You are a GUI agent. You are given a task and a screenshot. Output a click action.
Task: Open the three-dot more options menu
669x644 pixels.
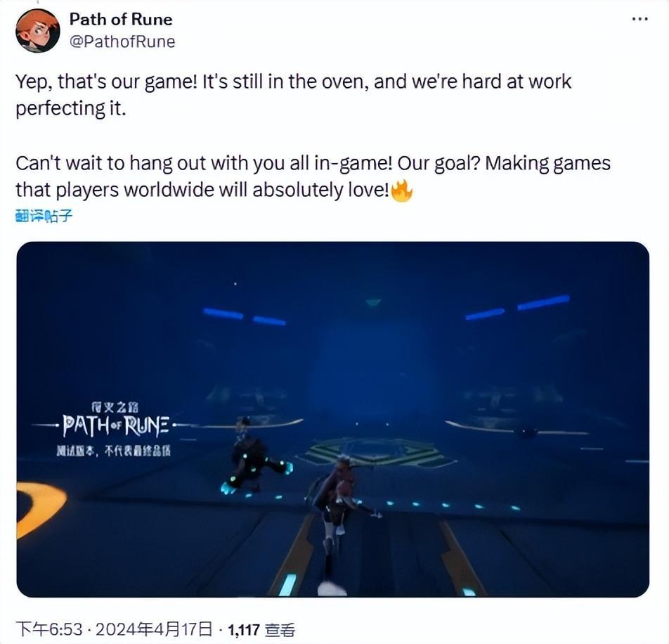coord(640,19)
